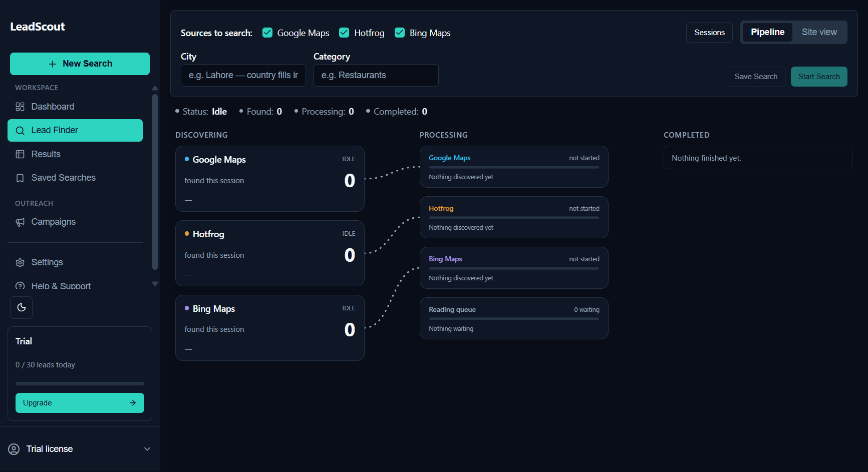
Task: Click the Save Search button
Action: (756, 77)
